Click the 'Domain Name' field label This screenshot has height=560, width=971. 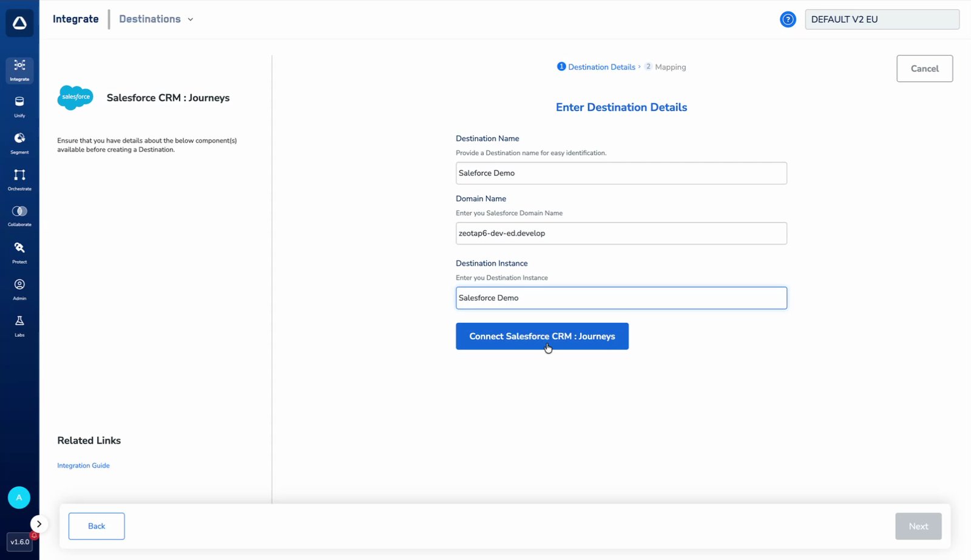[x=481, y=198]
